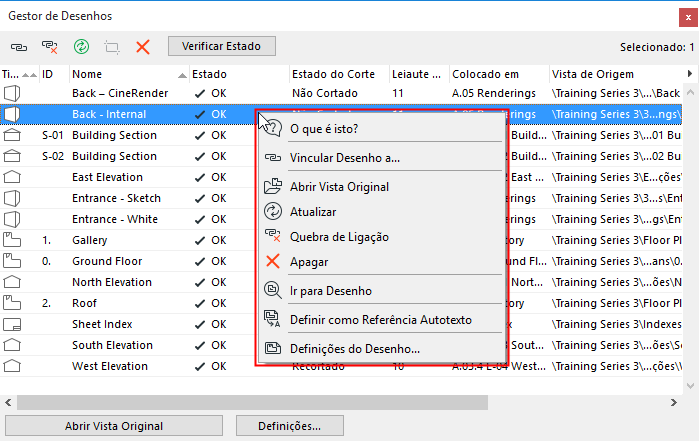Click the Break Link toolbar icon

click(49, 47)
